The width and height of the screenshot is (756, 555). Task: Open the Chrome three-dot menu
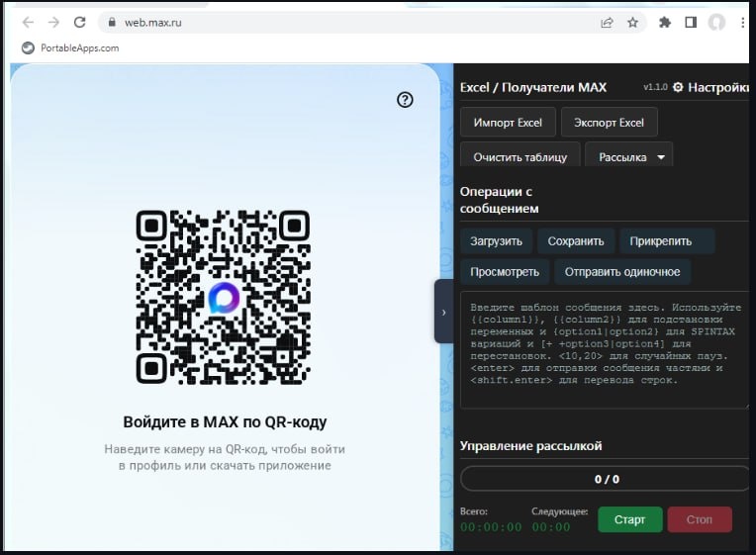pos(742,22)
